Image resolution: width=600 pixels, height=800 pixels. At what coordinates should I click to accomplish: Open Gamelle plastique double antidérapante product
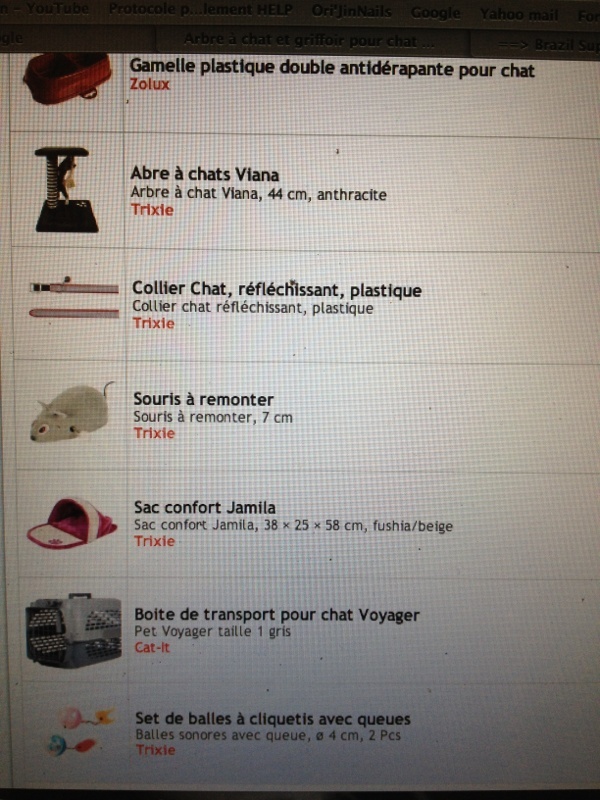[332, 68]
